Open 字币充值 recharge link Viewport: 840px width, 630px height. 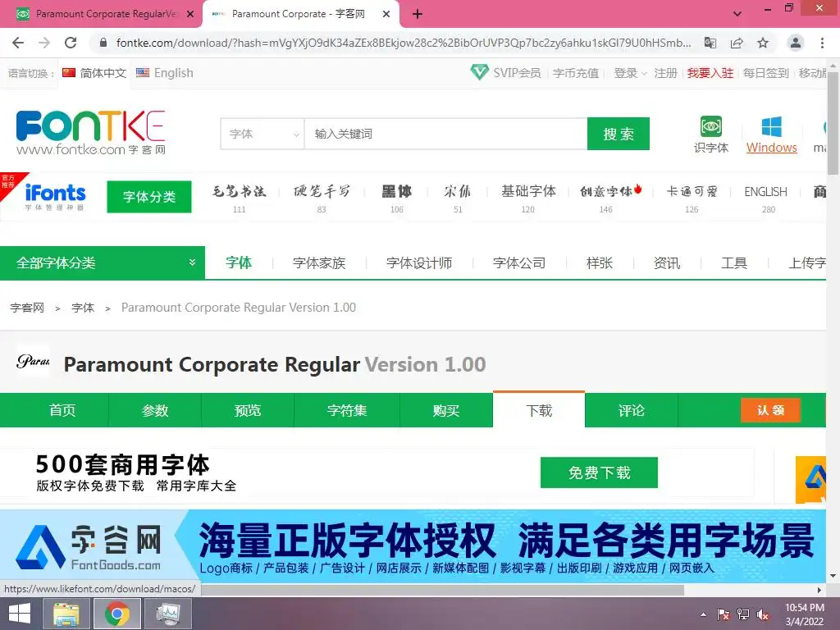click(575, 73)
